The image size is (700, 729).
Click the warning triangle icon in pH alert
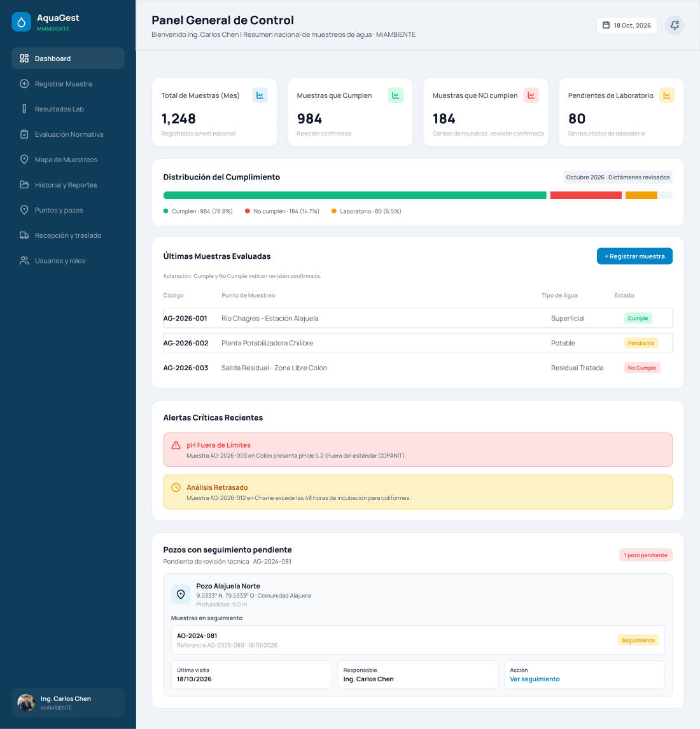click(x=176, y=445)
